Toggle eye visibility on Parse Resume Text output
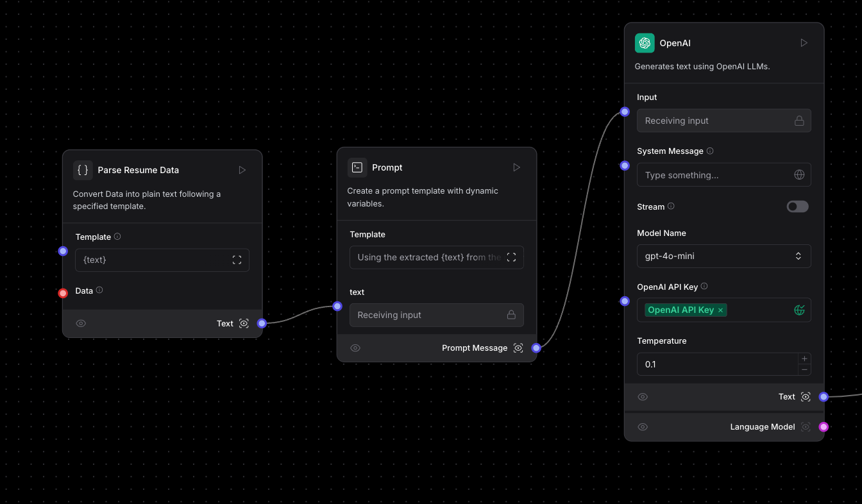Screen dimensions: 862x504 [81, 324]
